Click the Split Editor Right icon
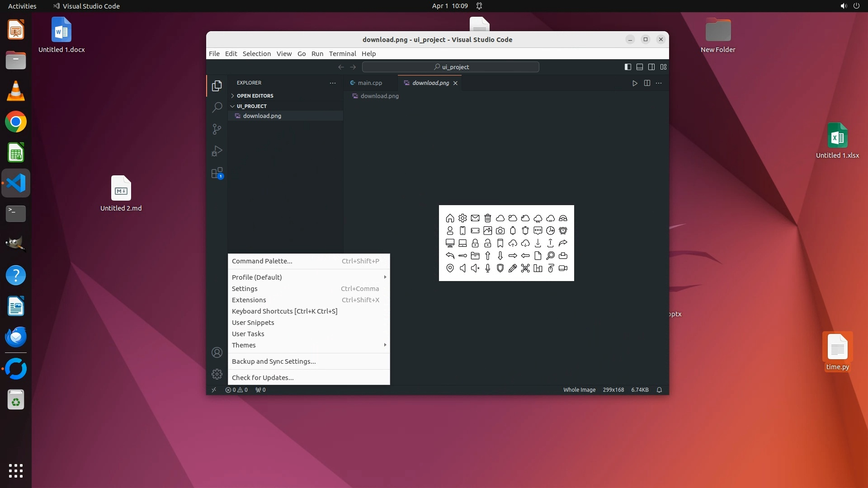This screenshot has width=868, height=488. pyautogui.click(x=647, y=83)
